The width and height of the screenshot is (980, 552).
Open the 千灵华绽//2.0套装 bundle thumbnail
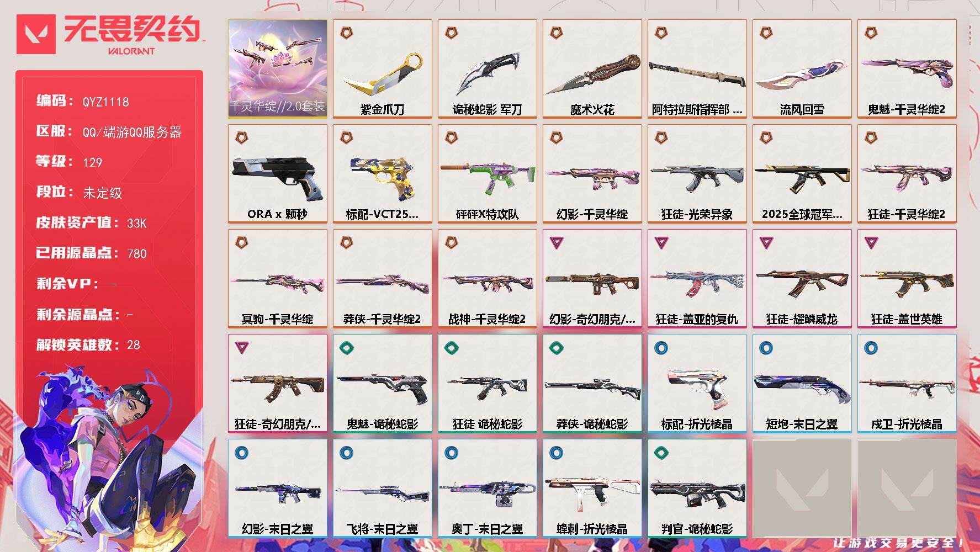[277, 69]
